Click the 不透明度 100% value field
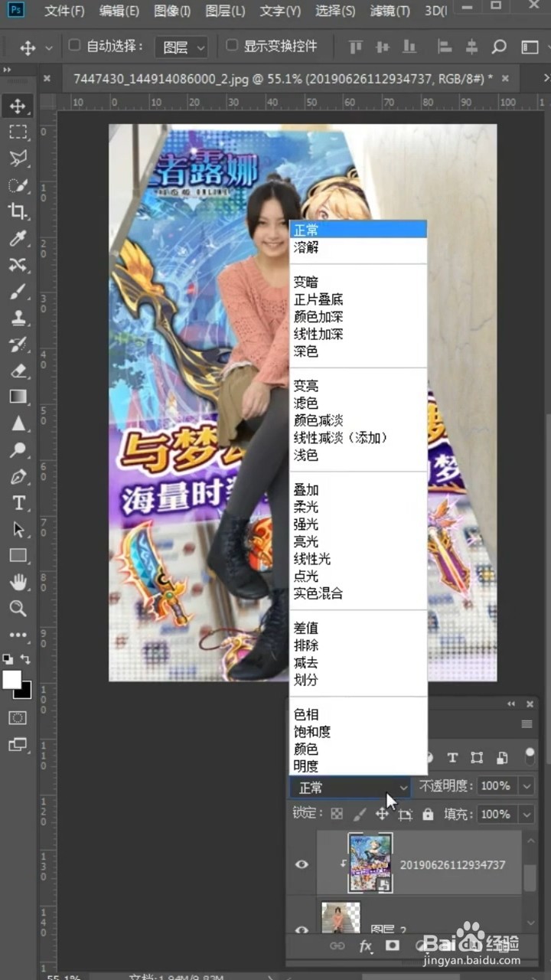This screenshot has height=980, width=551. [x=496, y=786]
